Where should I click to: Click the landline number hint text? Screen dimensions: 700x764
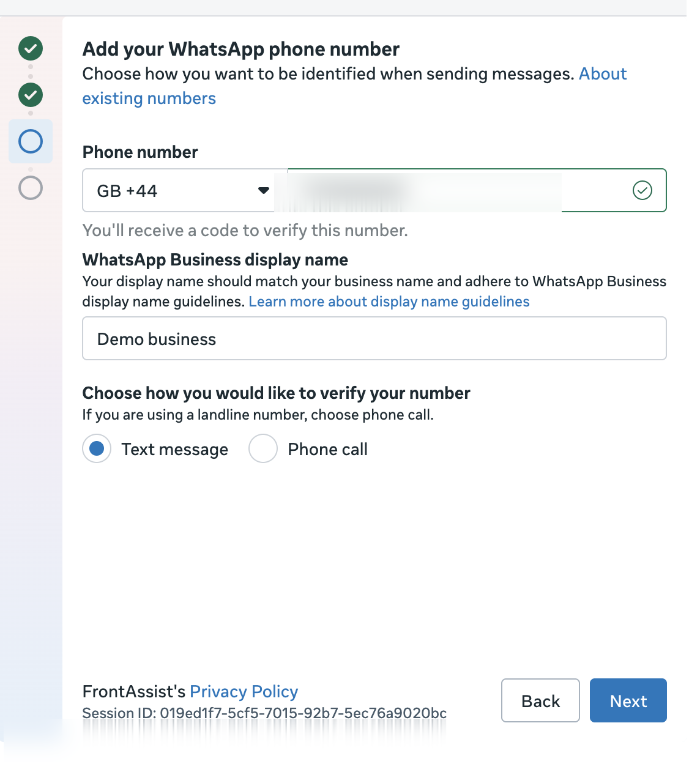click(258, 415)
